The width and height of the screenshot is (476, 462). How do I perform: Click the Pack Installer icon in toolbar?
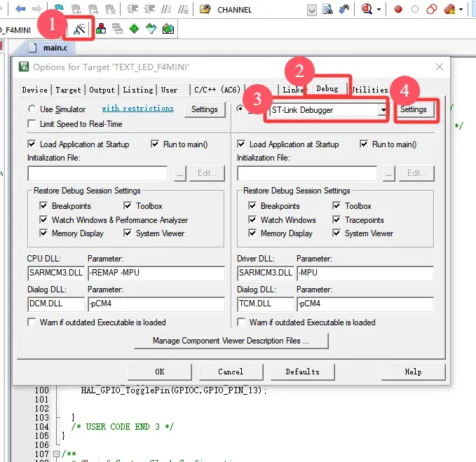[168, 29]
